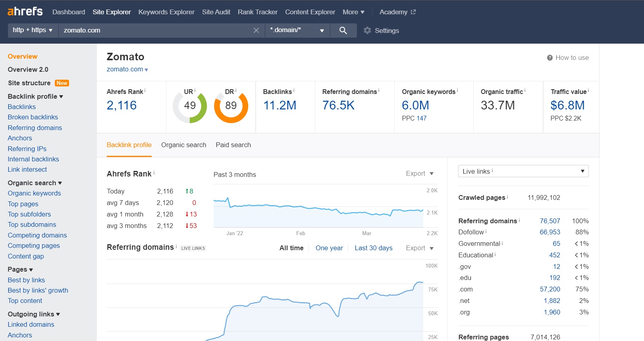Open Link intersect in sidebar
This screenshot has height=341, width=644.
(27, 169)
